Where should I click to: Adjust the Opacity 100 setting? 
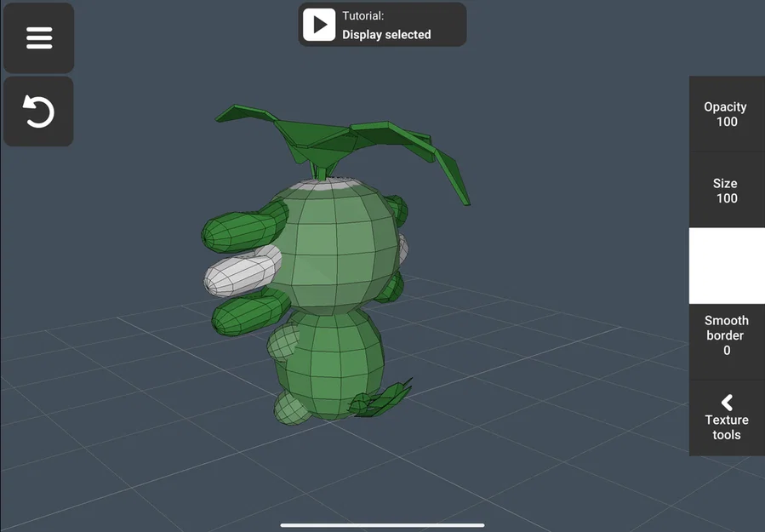click(x=727, y=114)
